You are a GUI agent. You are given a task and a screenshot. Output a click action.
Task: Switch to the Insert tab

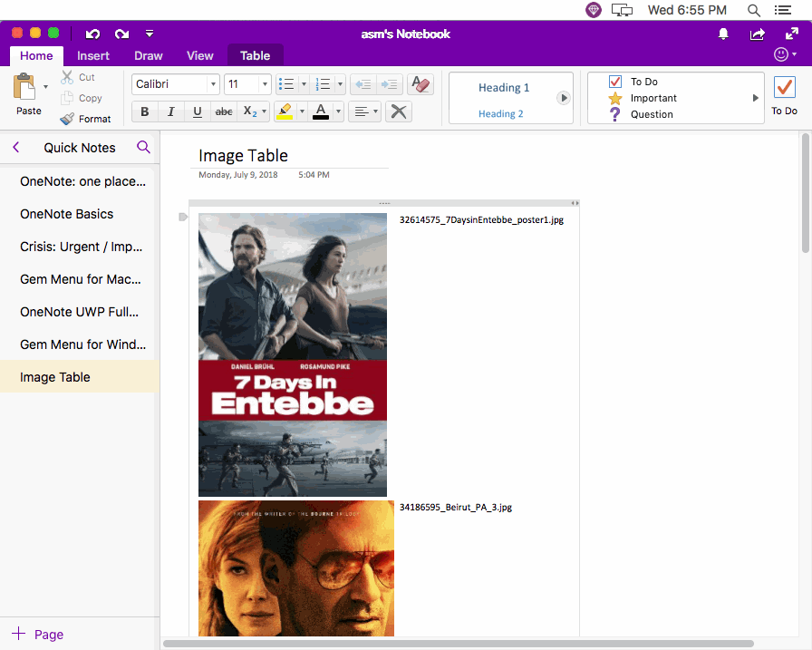93,55
